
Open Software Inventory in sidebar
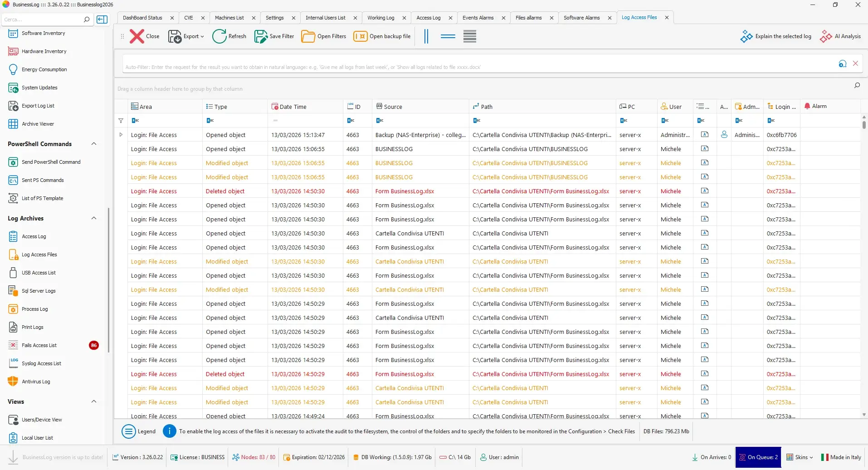point(44,33)
